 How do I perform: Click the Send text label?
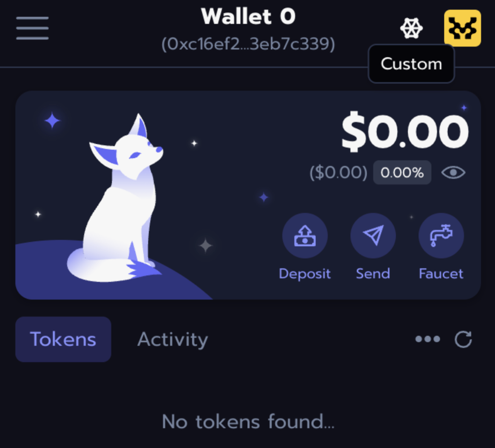pos(373,274)
